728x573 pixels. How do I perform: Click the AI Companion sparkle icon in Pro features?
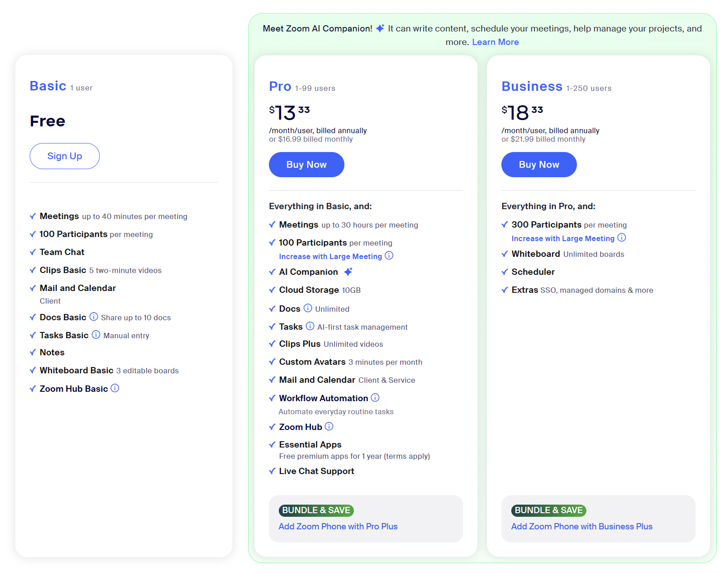[x=348, y=272]
